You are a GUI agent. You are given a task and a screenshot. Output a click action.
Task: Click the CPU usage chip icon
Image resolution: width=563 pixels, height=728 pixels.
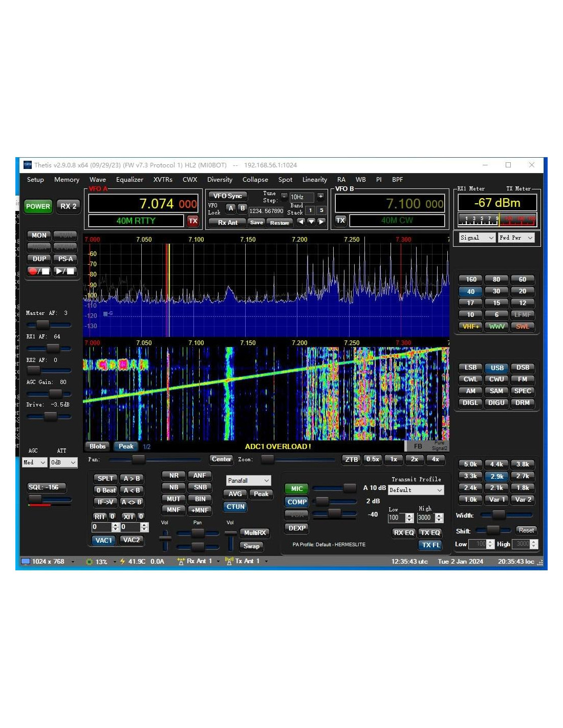click(x=90, y=562)
